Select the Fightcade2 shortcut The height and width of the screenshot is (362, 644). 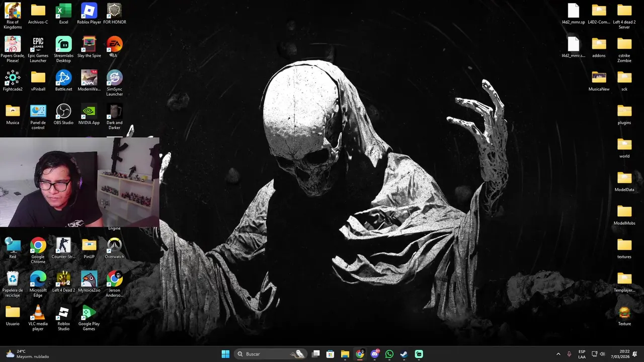point(13,80)
